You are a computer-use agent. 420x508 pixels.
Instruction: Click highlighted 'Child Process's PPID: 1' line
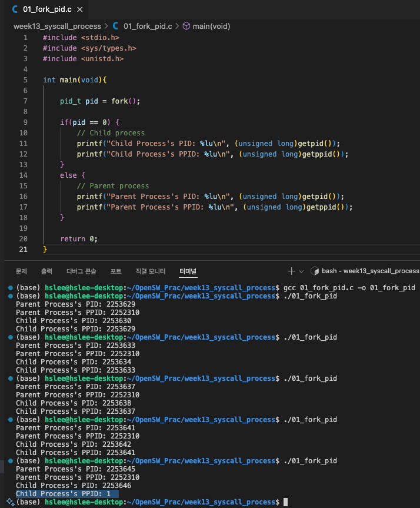[67, 494]
